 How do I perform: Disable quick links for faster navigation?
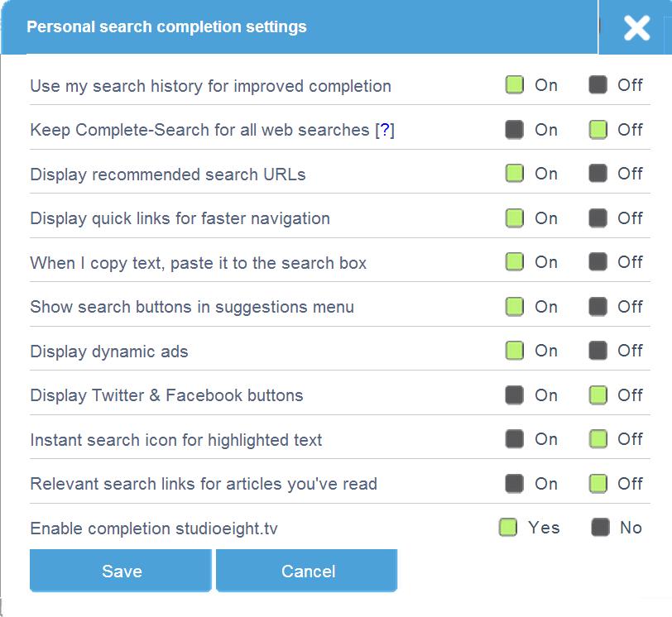(598, 218)
